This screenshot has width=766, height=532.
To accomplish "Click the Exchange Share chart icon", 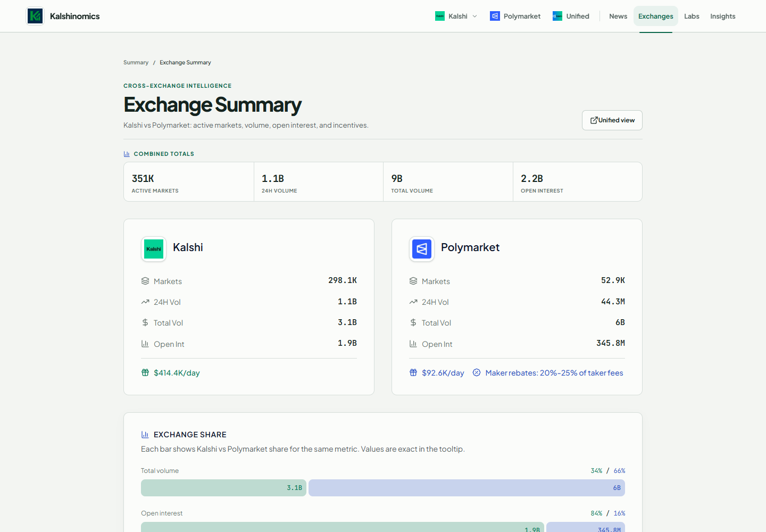I will (145, 435).
